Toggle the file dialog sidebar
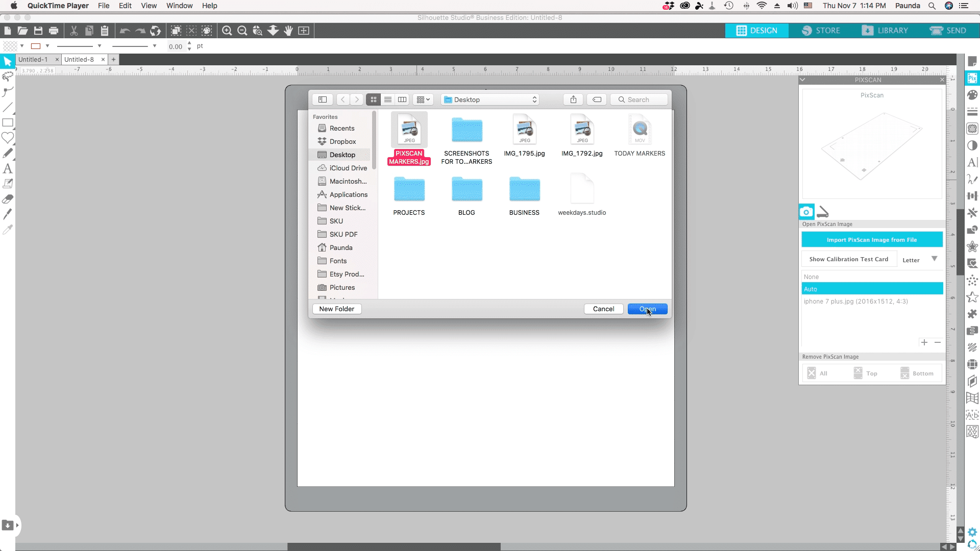The height and width of the screenshot is (551, 980). 323,99
